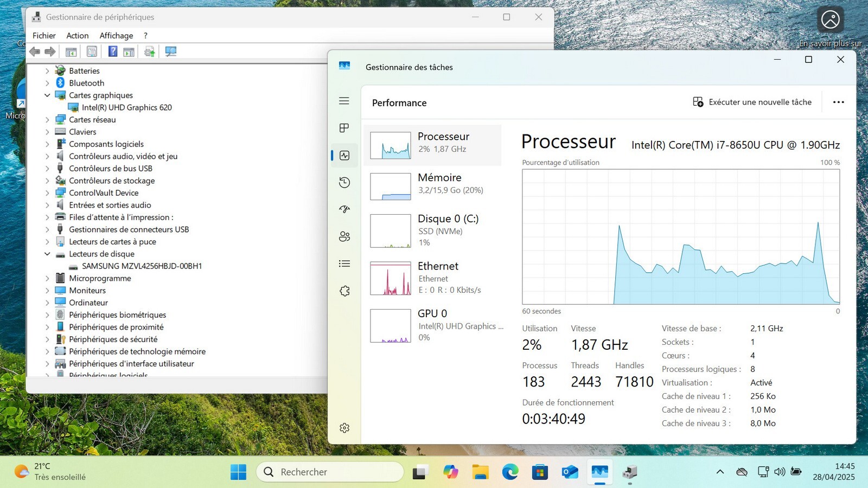Open the three-dots more options button
868x488 pixels.
838,102
